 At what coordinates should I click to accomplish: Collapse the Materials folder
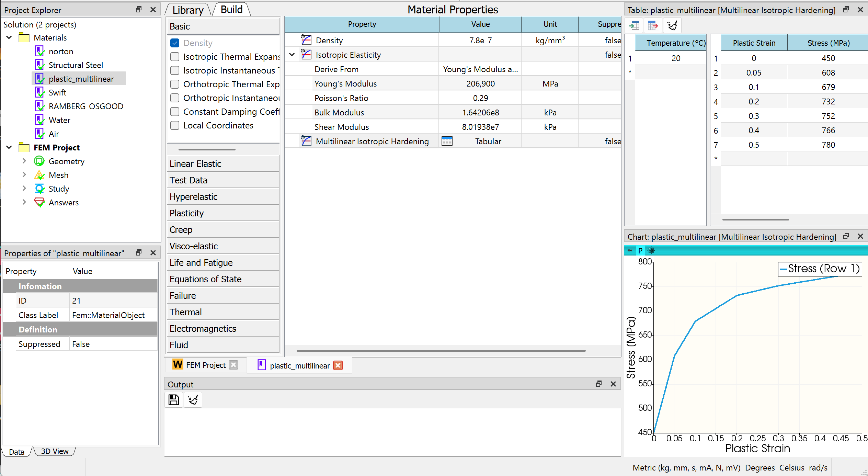(x=9, y=37)
